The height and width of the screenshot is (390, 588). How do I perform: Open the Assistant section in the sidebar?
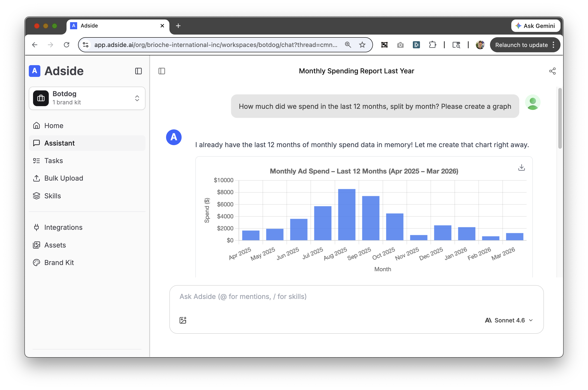[x=59, y=143]
